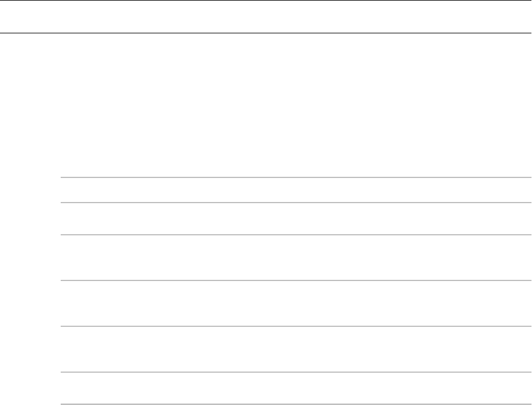Click the left side of header band
532x405 pixels.
pyautogui.click(x=36, y=16)
